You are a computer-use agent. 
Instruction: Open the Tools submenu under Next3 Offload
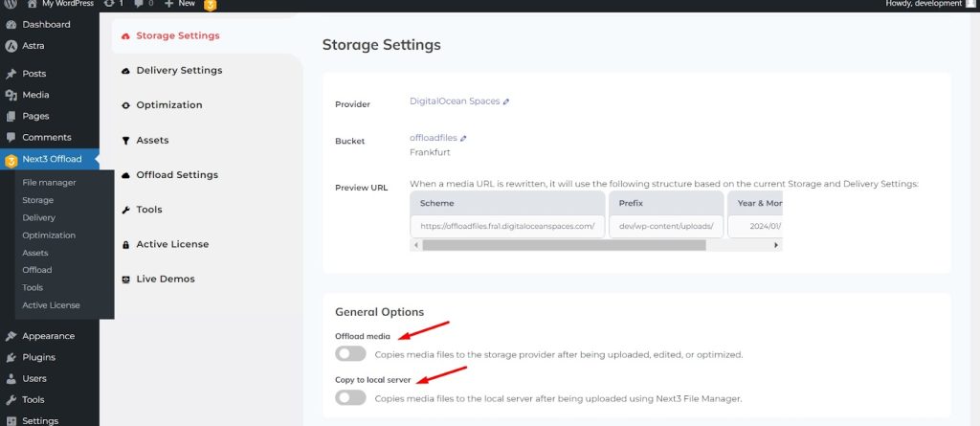tap(33, 287)
